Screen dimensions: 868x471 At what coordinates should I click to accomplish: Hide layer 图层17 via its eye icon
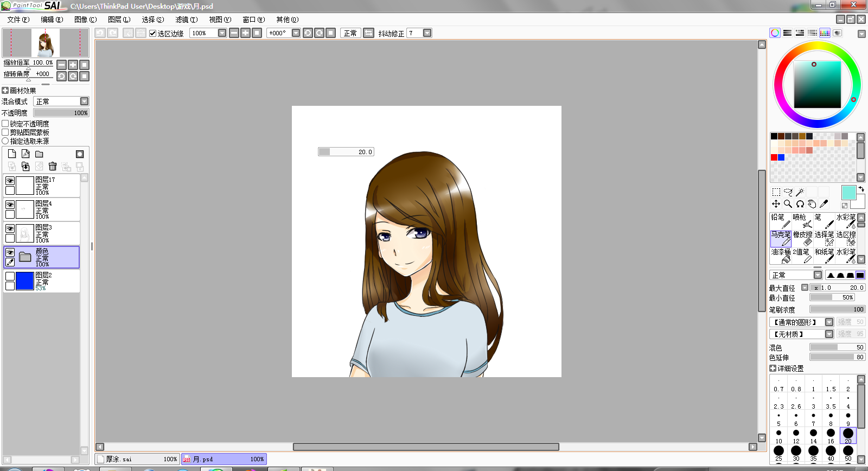click(10, 181)
